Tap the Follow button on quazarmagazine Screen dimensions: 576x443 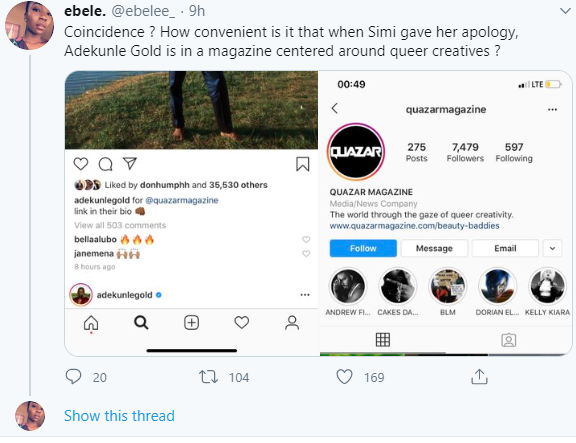(x=363, y=248)
